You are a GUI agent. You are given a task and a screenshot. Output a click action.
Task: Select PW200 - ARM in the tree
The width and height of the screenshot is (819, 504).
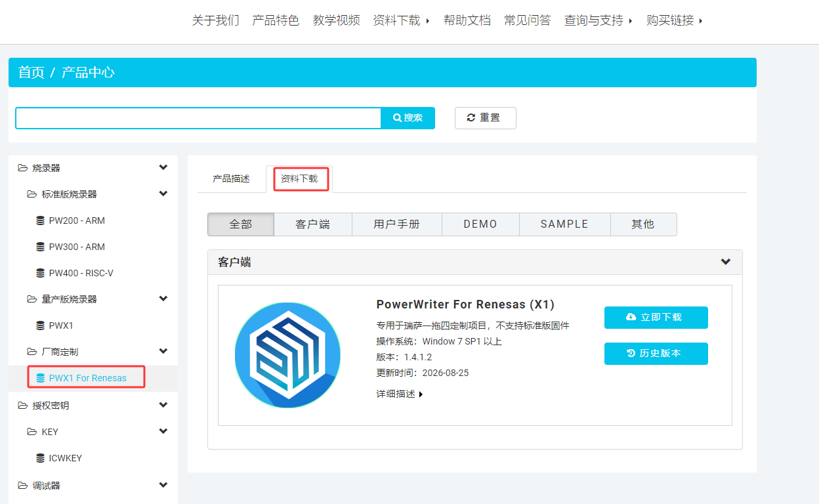77,220
